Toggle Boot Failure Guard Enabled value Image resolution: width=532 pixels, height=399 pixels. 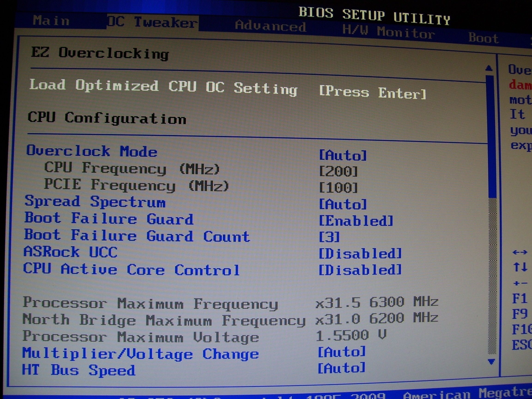(x=356, y=220)
